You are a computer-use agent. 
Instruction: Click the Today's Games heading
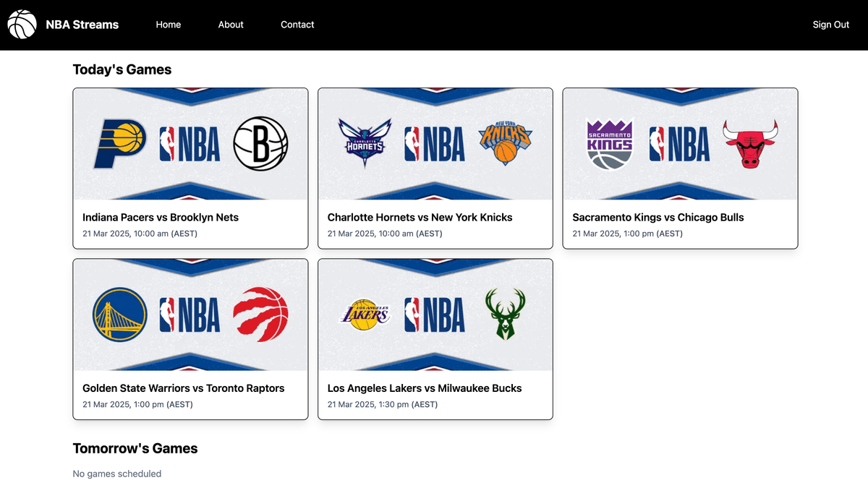point(122,69)
